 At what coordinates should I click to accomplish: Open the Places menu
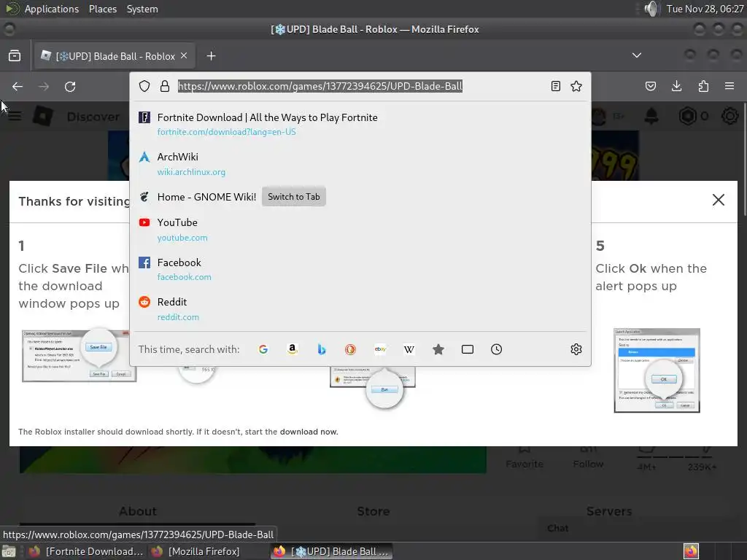(102, 9)
